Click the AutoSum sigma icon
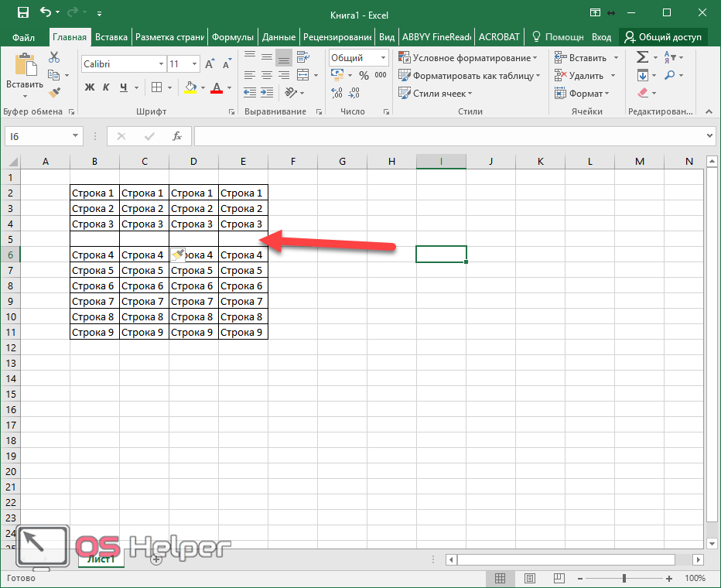 click(642, 58)
